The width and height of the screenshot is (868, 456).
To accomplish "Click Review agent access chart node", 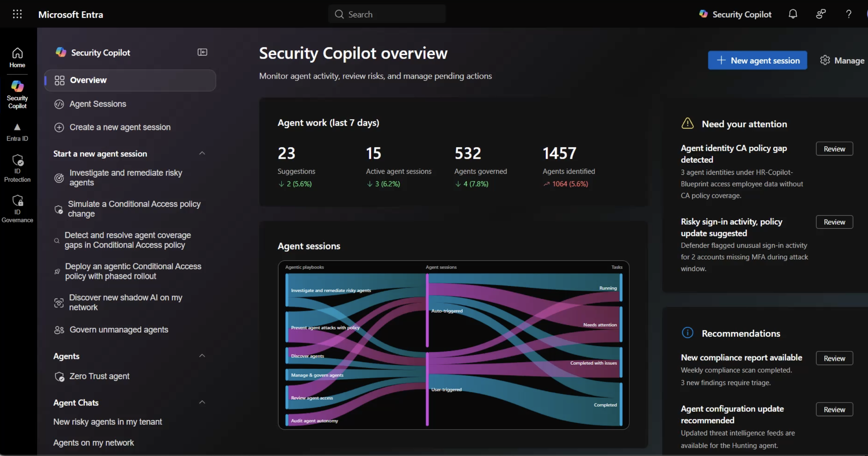I will [x=287, y=398].
